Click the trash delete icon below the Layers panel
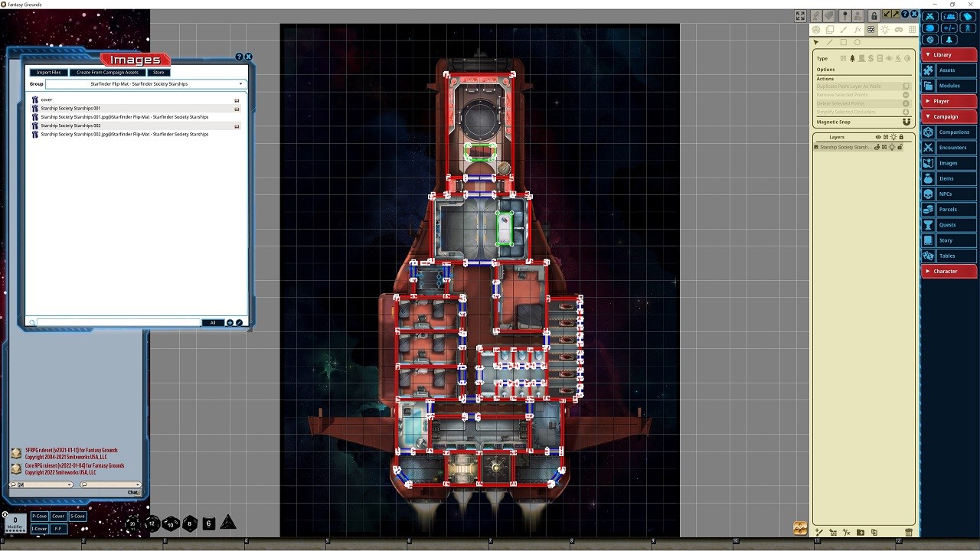The width and height of the screenshot is (980, 551). [x=909, y=532]
